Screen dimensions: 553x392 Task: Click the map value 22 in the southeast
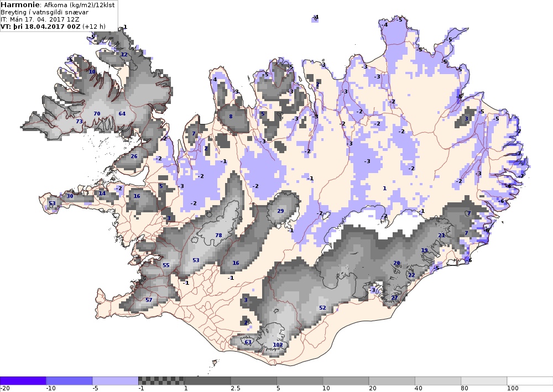[411, 275]
